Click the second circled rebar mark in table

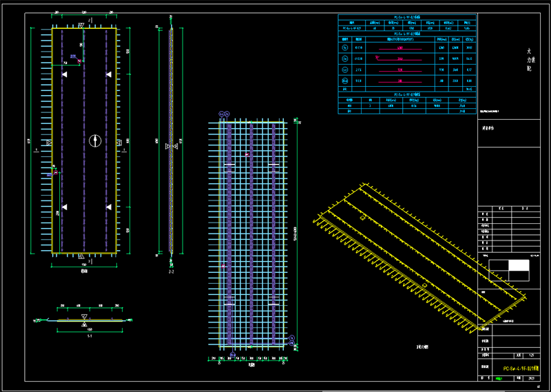345,59
